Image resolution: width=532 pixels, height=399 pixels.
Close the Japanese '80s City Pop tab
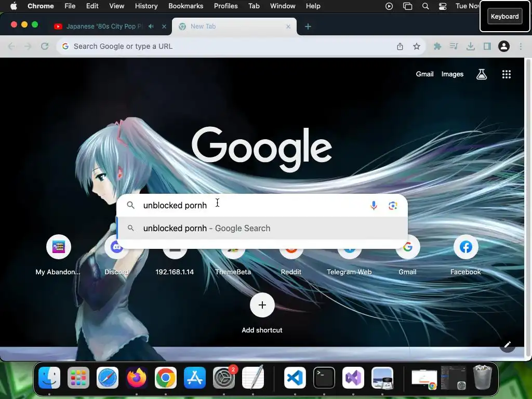click(x=164, y=26)
